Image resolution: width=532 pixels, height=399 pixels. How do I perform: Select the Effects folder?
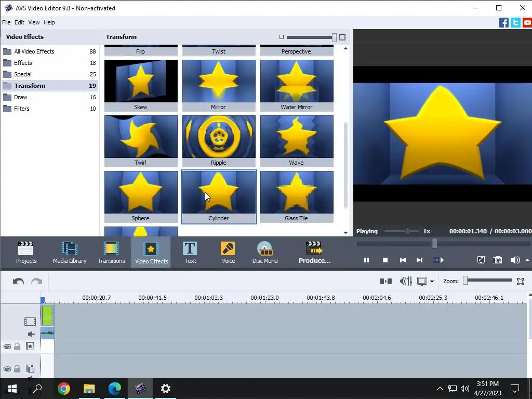tap(49, 63)
